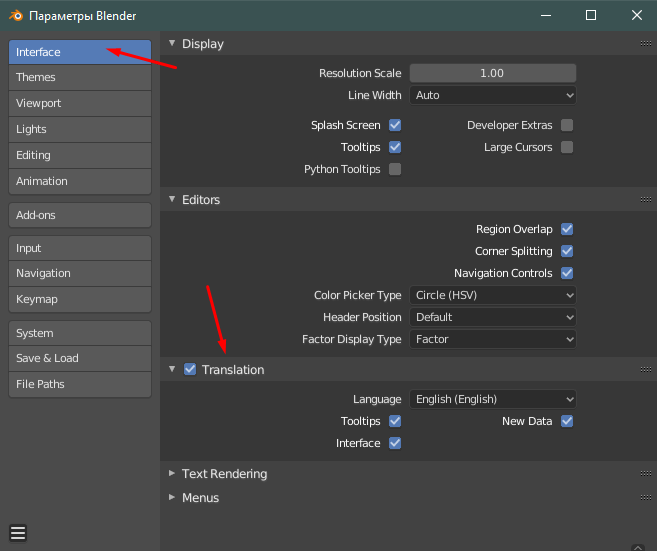657x551 pixels.
Task: Grab the Editors panel drag handle
Action: (x=646, y=200)
